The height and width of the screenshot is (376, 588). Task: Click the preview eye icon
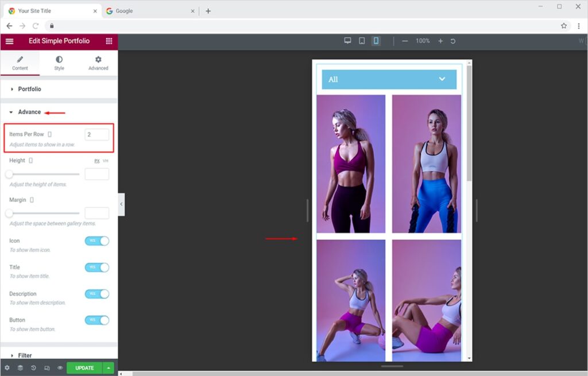[60, 368]
